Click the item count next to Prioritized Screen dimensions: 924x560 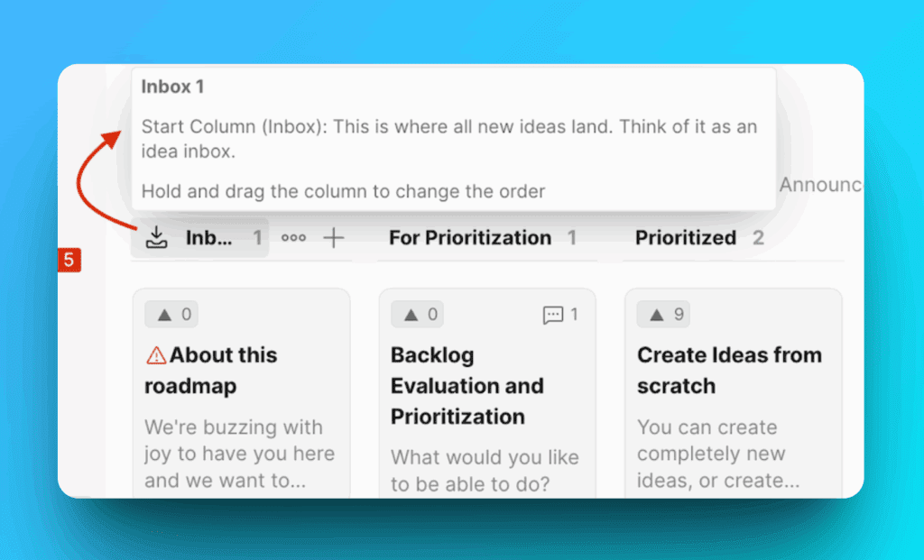coord(758,238)
